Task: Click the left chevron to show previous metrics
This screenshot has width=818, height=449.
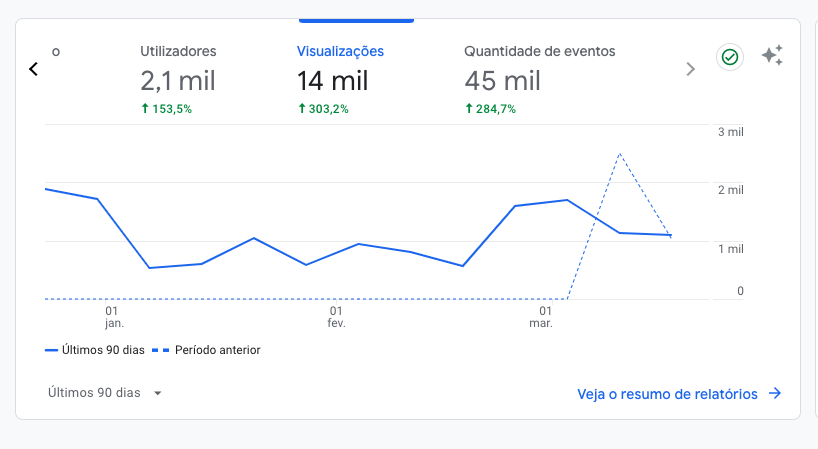Action: coord(33,69)
